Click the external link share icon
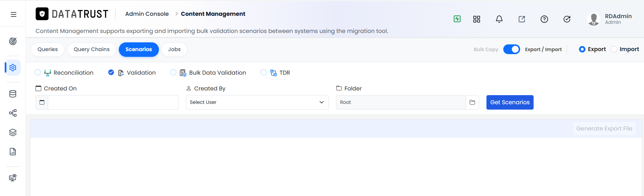644x196 pixels. click(522, 19)
